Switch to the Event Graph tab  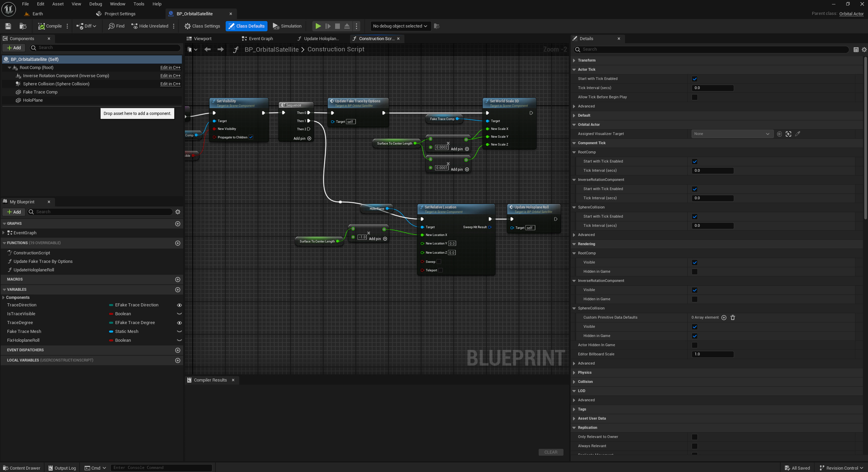(x=257, y=39)
